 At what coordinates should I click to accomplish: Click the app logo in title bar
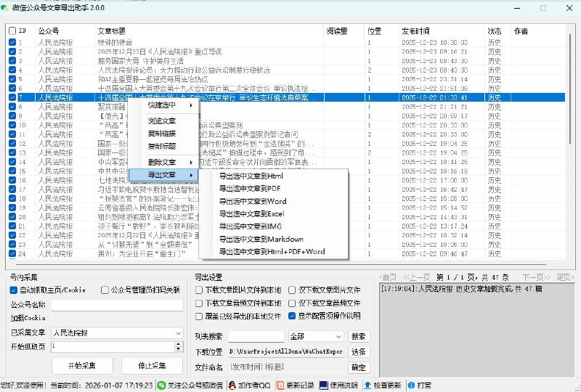5,8
